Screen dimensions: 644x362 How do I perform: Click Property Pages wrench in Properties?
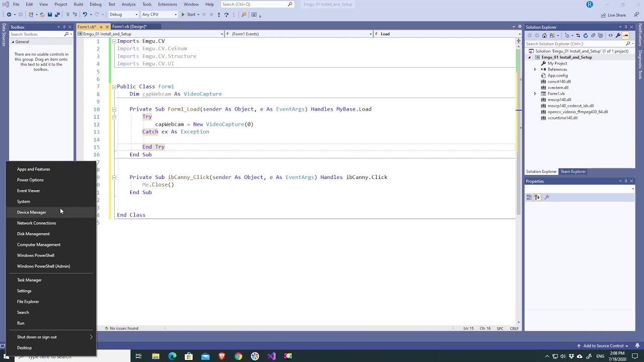pyautogui.click(x=547, y=197)
